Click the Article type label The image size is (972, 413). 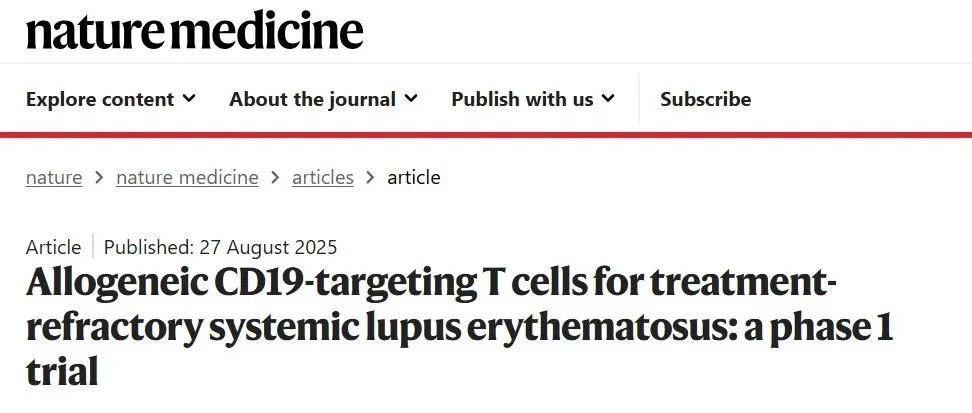[x=53, y=247]
